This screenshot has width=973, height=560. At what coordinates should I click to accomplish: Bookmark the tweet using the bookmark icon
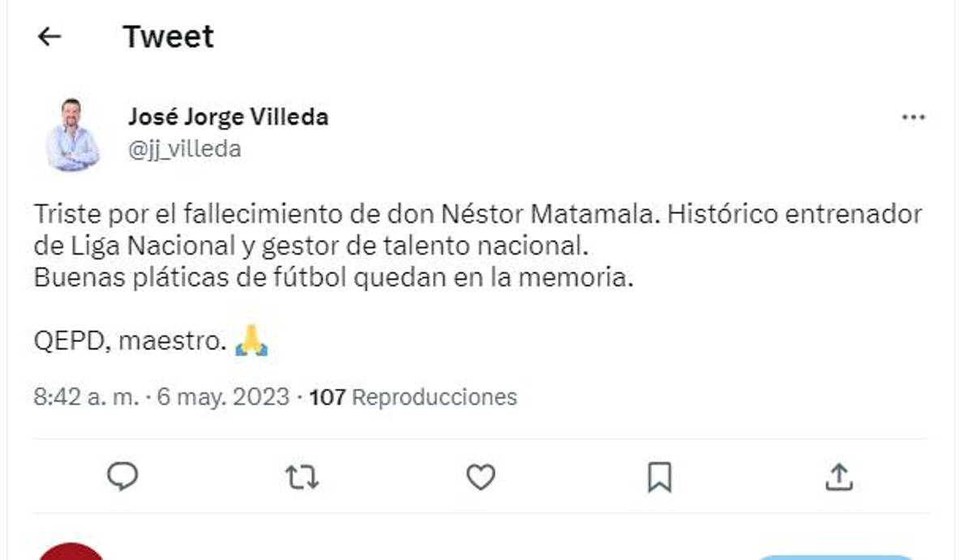658,477
